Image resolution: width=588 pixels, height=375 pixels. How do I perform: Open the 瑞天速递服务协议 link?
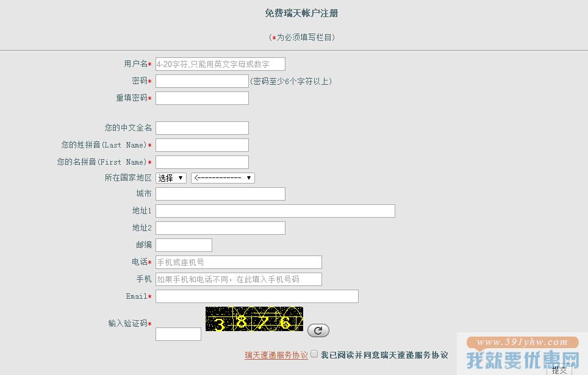point(276,355)
